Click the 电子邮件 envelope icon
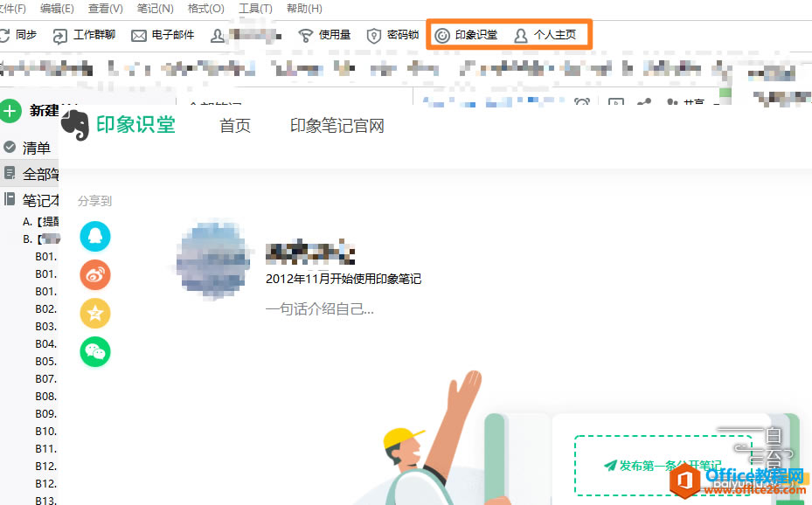This screenshot has width=812, height=505. click(x=139, y=36)
